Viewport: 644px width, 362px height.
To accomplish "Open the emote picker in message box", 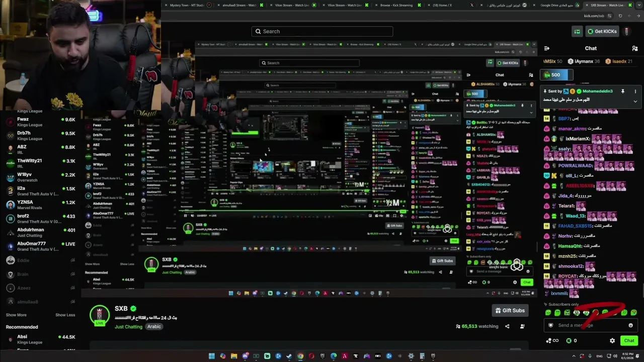I will pyautogui.click(x=630, y=325).
